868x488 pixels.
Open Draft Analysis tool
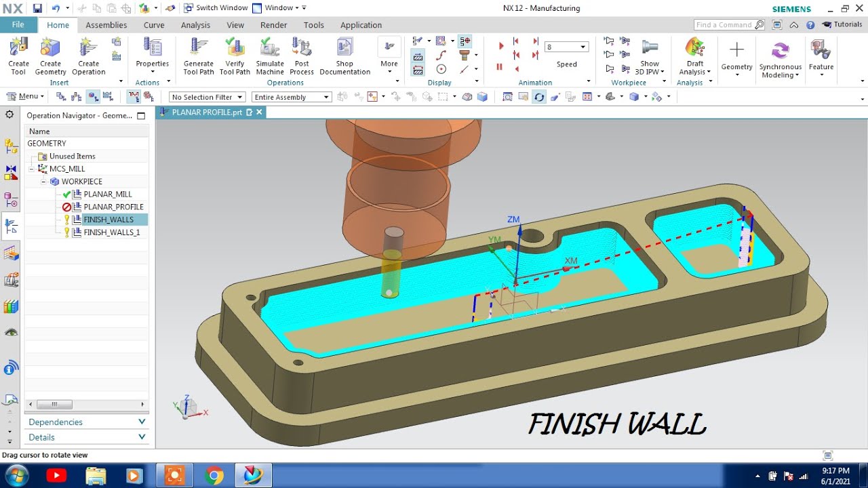694,56
